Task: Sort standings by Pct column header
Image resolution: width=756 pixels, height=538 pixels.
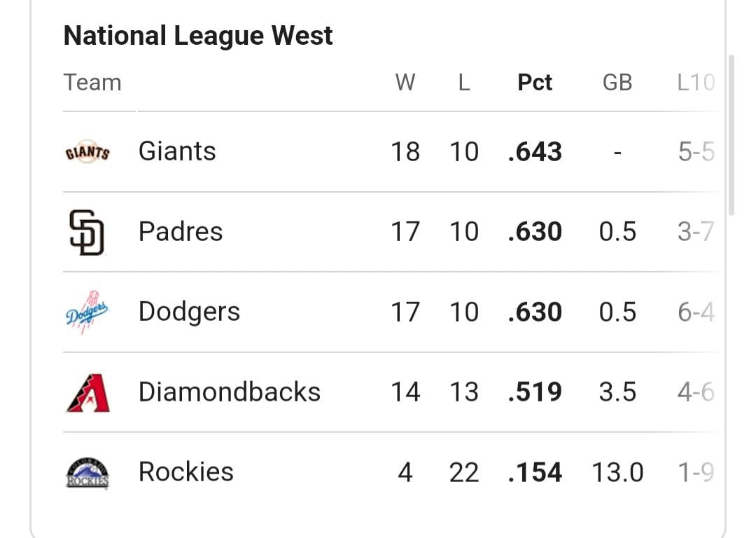Action: pyautogui.click(x=535, y=83)
